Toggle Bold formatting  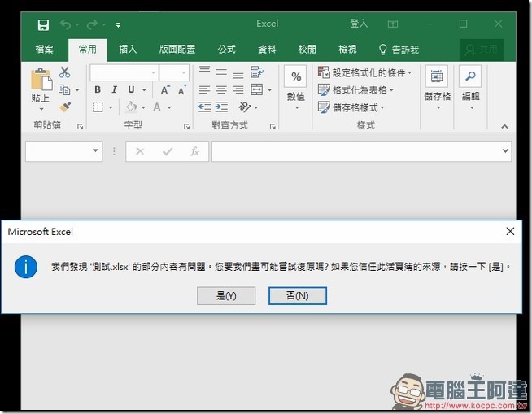(98, 90)
